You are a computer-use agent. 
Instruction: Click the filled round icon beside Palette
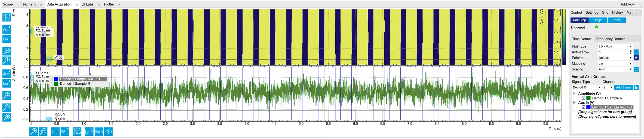tap(636, 58)
